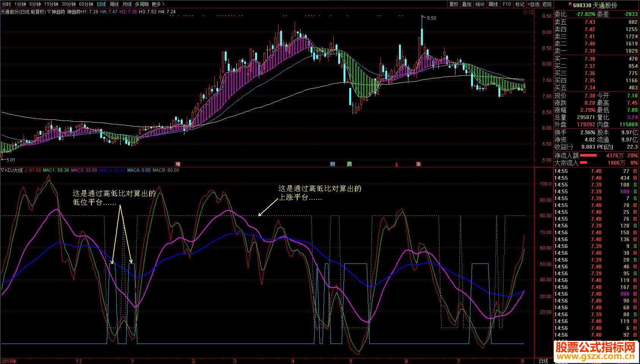Select the 30分钟 period tab
The image size is (640, 364).
click(68, 4)
